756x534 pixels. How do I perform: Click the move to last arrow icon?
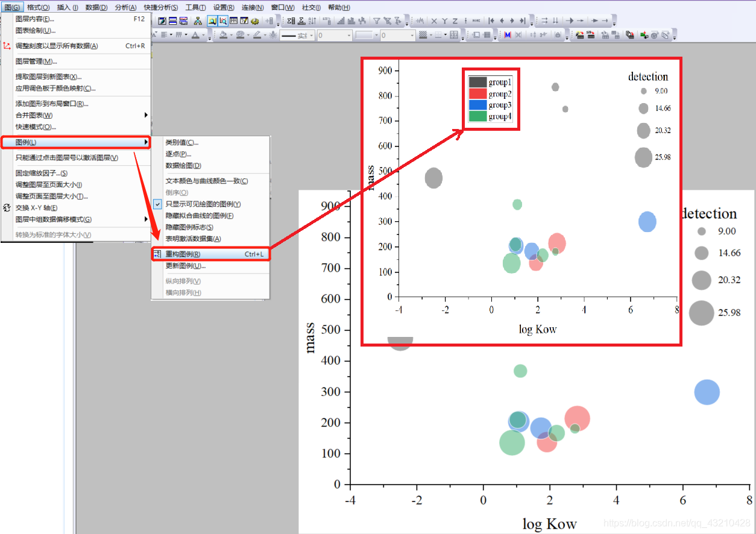[x=523, y=20]
